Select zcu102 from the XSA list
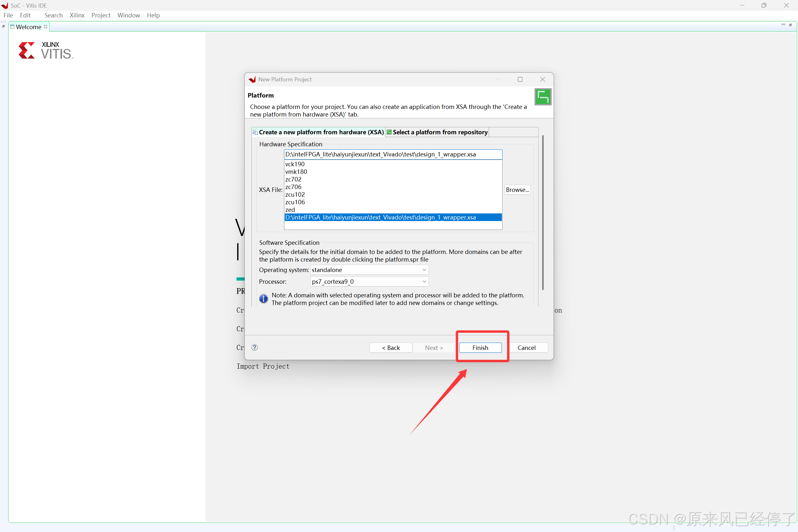The image size is (798, 532). point(295,194)
